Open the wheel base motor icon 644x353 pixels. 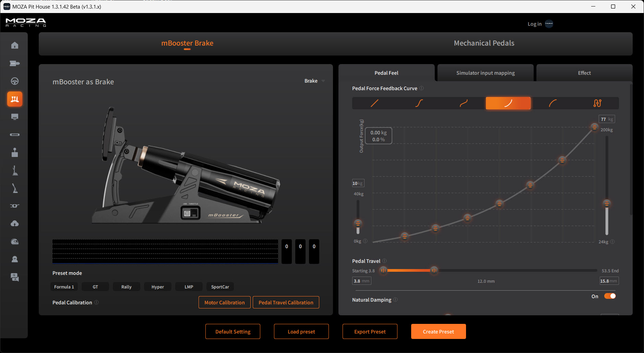15,63
